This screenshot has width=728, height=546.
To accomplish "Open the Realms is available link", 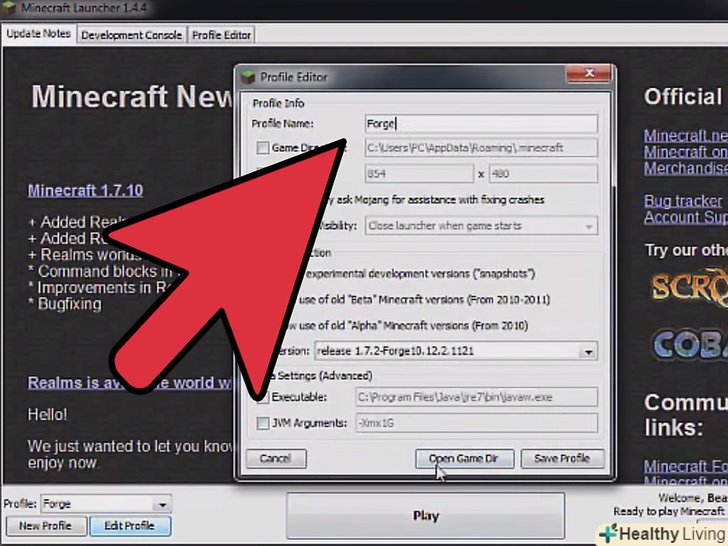I will 130,383.
